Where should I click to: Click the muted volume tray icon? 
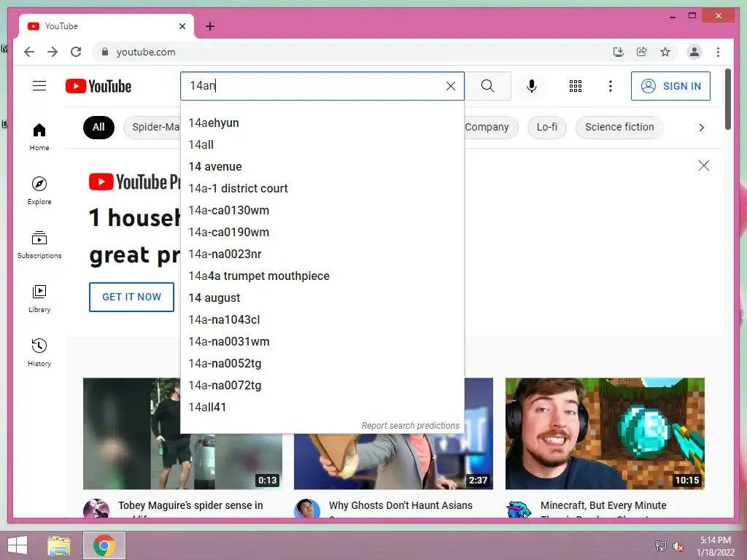(x=678, y=546)
